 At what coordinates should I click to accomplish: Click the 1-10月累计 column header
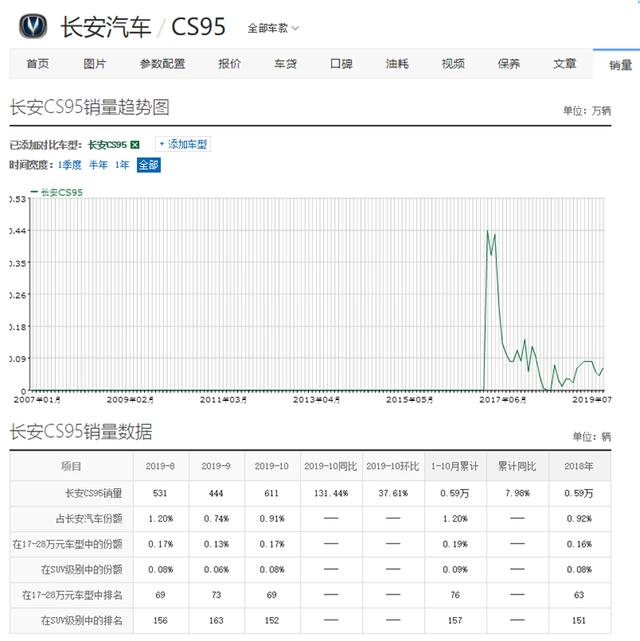tap(455, 466)
